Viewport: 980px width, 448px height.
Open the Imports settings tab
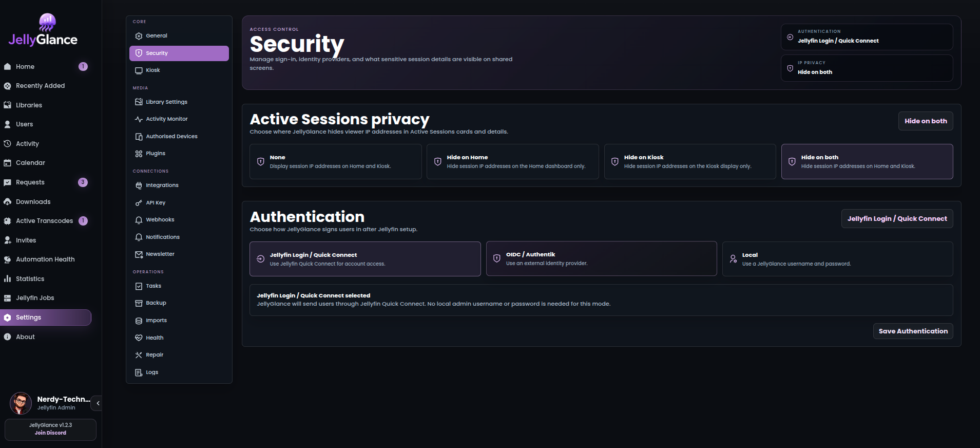(x=179, y=321)
